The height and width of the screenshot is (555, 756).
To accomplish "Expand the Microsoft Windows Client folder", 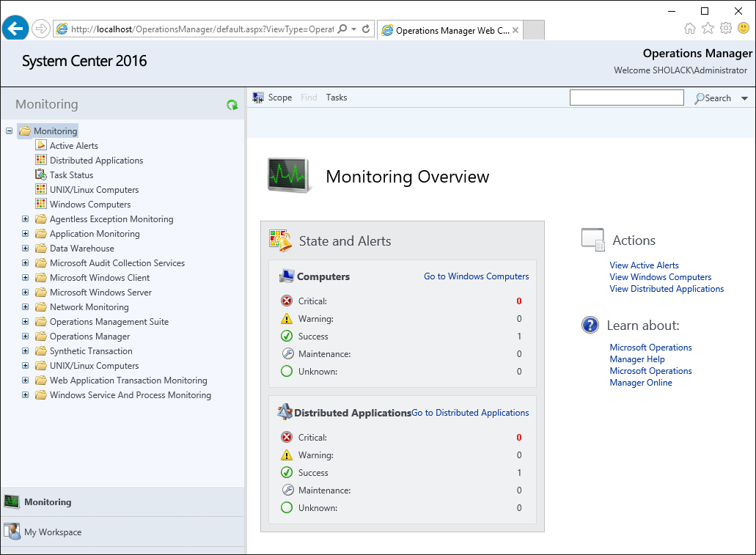I will (26, 278).
